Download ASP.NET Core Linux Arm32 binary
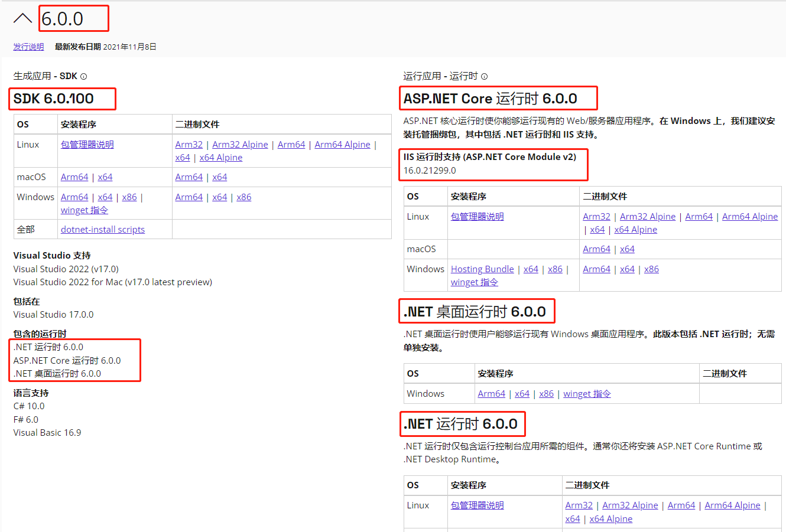786x532 pixels. (597, 217)
